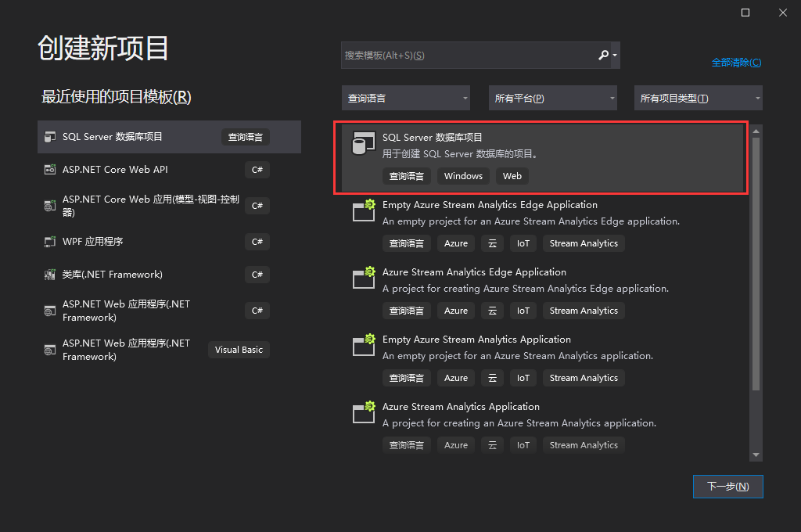Click the template list vertical scrollbar thumb

756,264
